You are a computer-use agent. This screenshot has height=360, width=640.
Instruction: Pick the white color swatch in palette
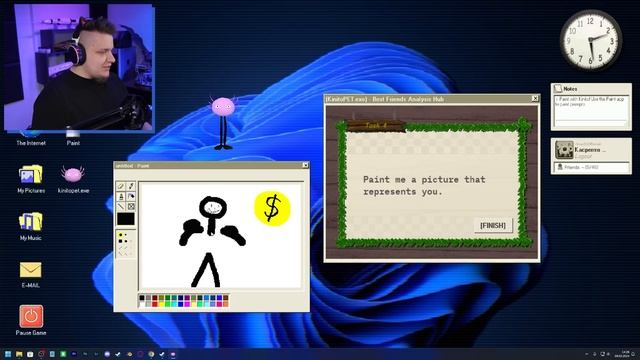tap(142, 304)
